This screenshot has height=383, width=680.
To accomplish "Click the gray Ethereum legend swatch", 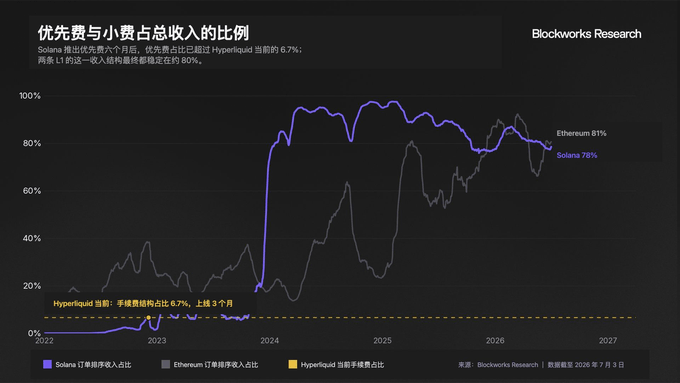I will coord(166,364).
